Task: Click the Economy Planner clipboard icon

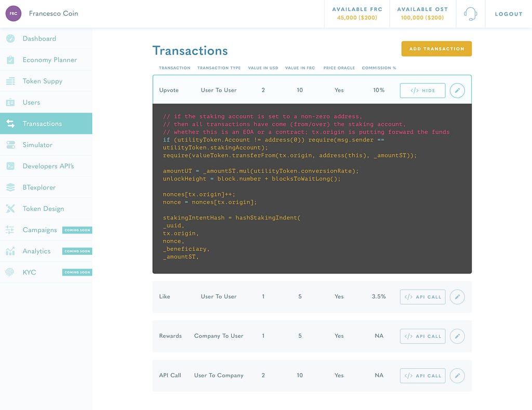Action: point(10,60)
